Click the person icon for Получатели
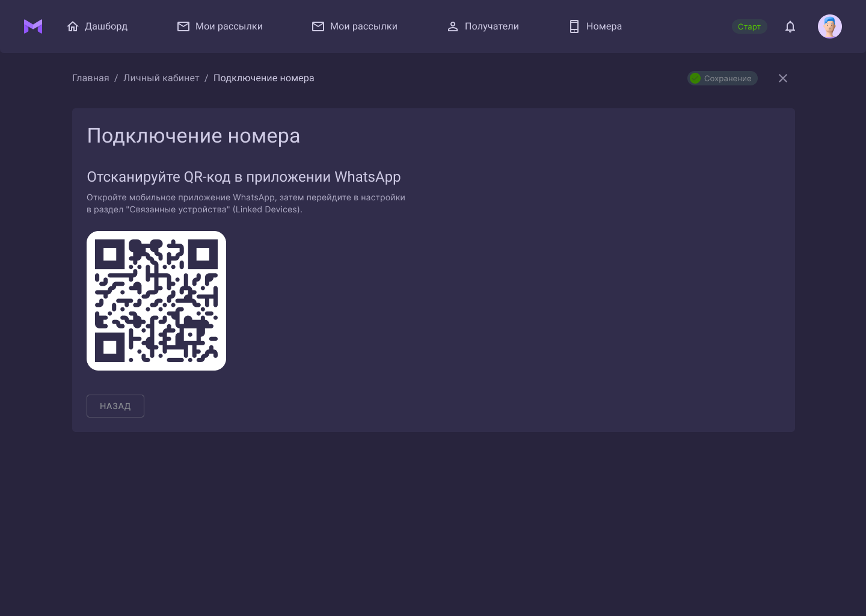Screen dimensions: 866x616 pyautogui.click(x=453, y=26)
